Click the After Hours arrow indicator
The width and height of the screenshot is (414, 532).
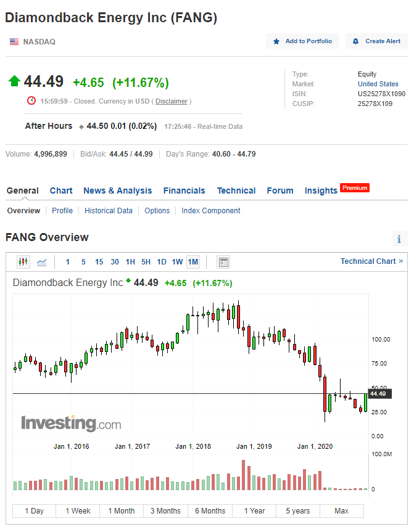click(81, 127)
